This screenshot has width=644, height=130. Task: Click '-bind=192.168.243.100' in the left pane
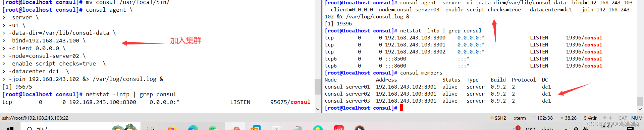pyautogui.click(x=44, y=41)
